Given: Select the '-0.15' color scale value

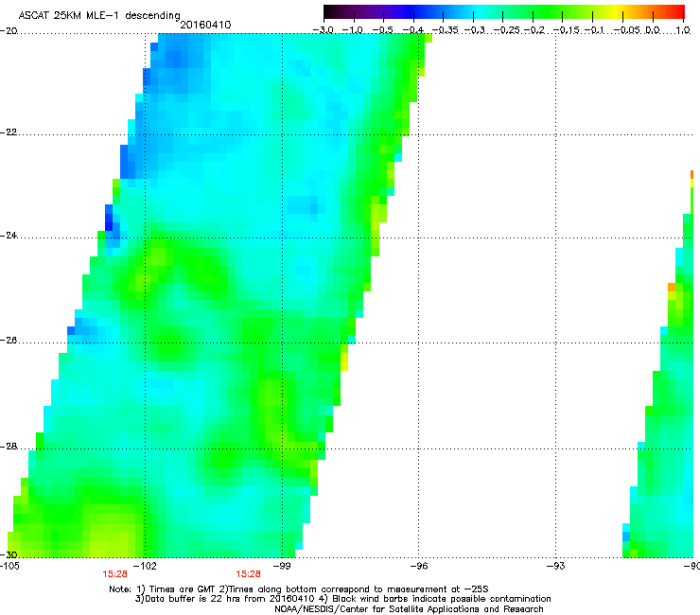Looking at the screenshot, I should tap(566, 30).
